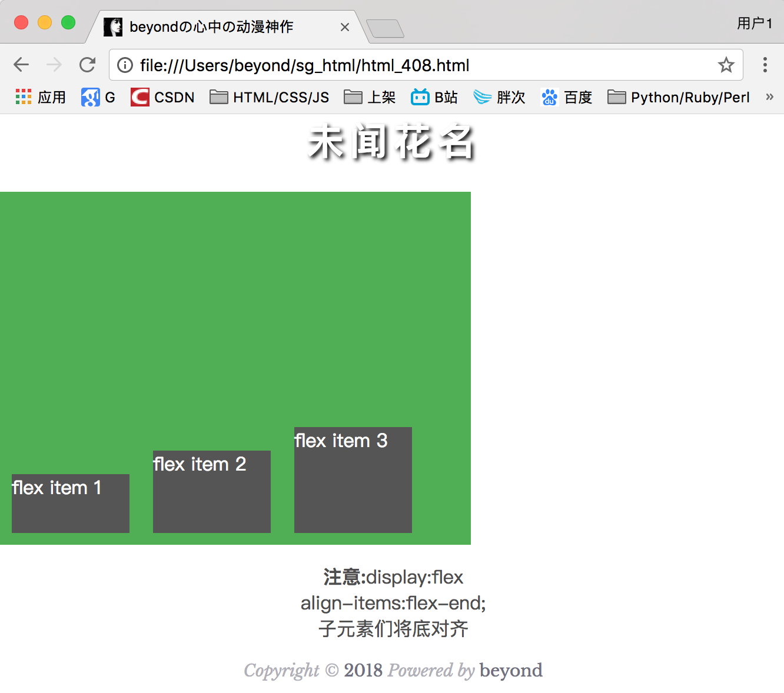The image size is (784, 693).
Task: Click the yellow minimize window button
Action: (x=45, y=22)
